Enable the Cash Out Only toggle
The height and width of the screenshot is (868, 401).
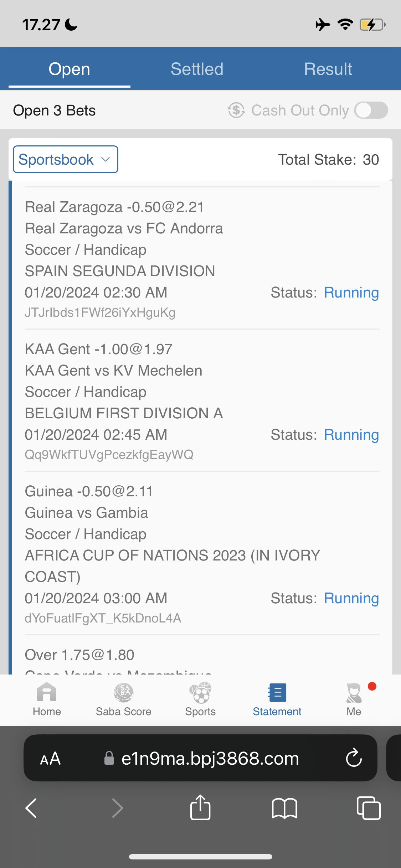(371, 110)
